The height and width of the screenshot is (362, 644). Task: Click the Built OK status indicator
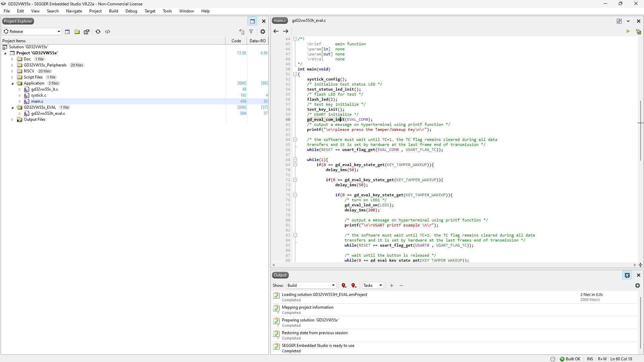click(x=570, y=359)
